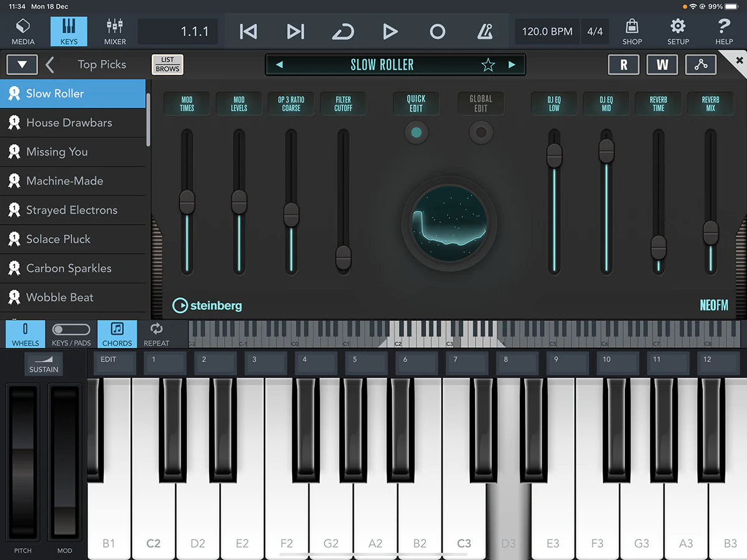Toggle the metronome click

(485, 31)
